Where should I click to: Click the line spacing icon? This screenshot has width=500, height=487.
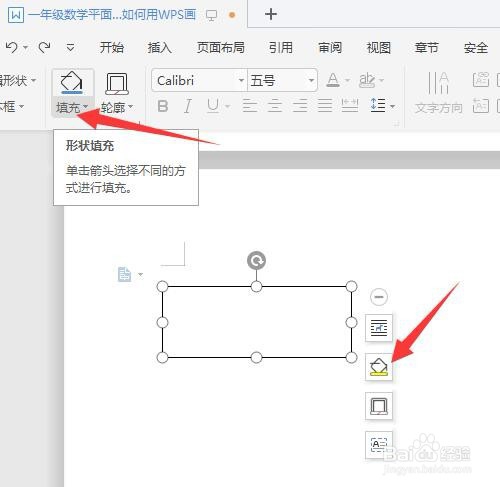coord(378,105)
